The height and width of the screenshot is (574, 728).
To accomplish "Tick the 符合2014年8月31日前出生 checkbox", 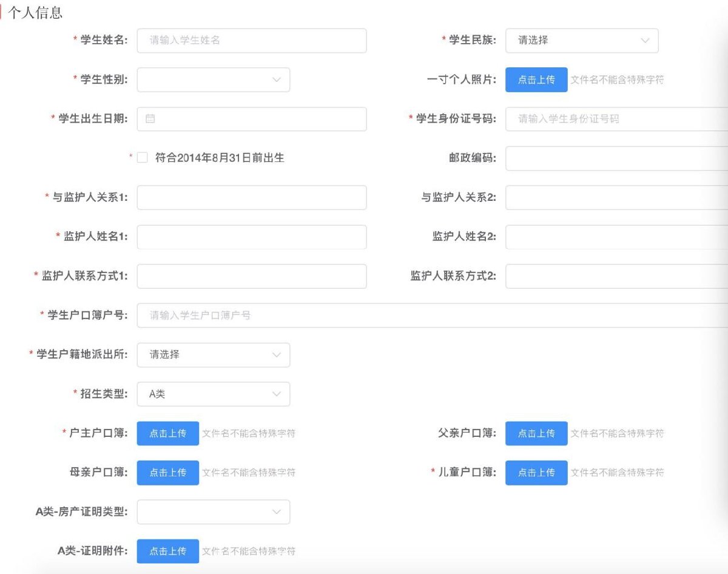I will click(x=143, y=158).
